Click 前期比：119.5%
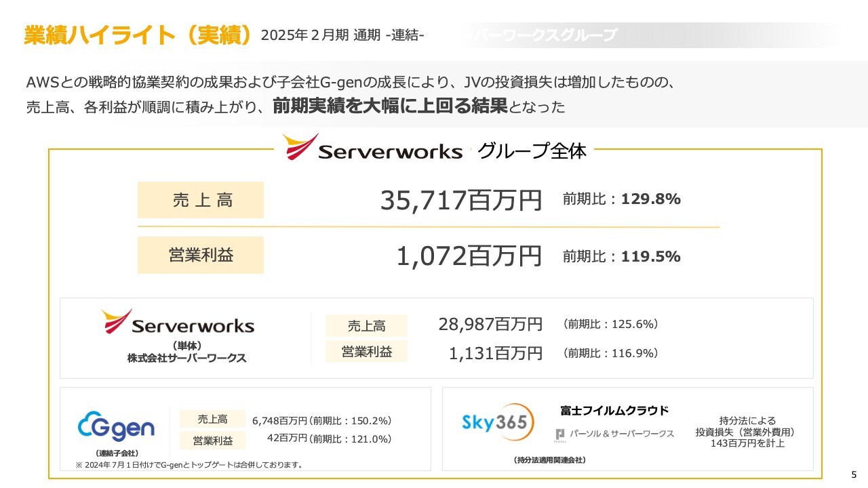The image size is (868, 488). 621,256
